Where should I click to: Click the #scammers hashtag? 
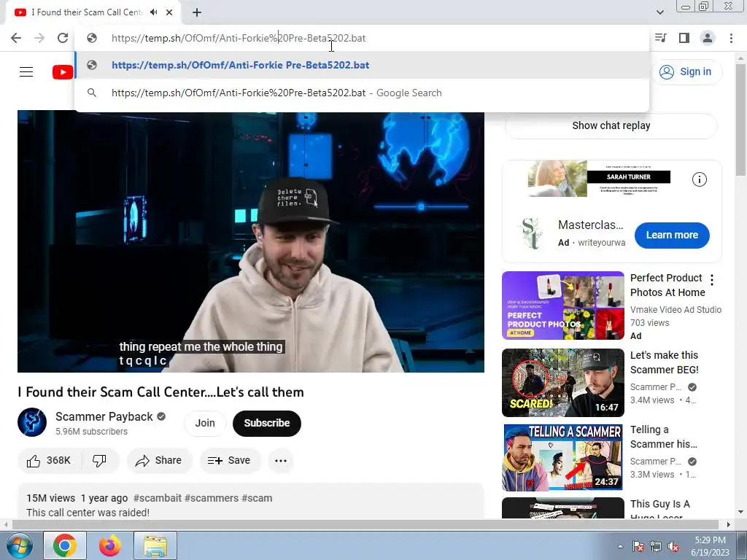(x=212, y=498)
